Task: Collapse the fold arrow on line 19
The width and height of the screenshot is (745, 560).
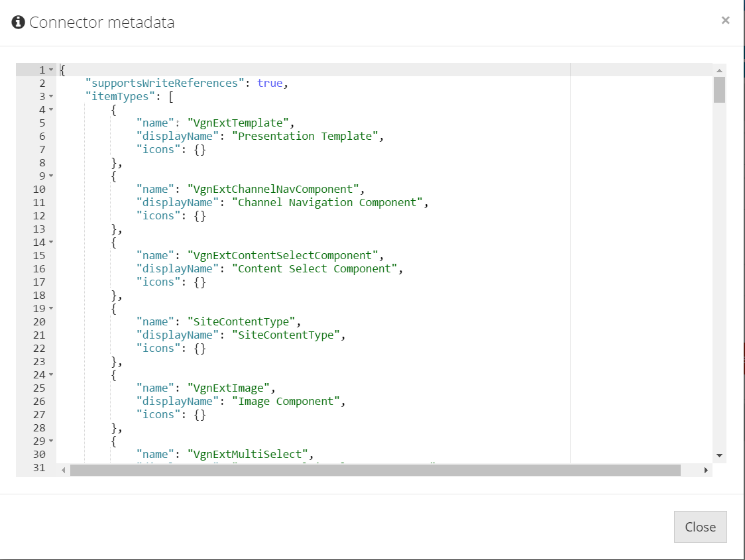Action: tap(51, 308)
